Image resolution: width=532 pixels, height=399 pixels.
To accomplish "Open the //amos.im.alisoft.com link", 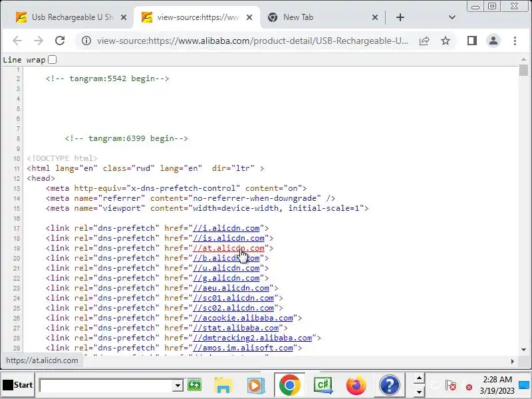I will [243, 348].
